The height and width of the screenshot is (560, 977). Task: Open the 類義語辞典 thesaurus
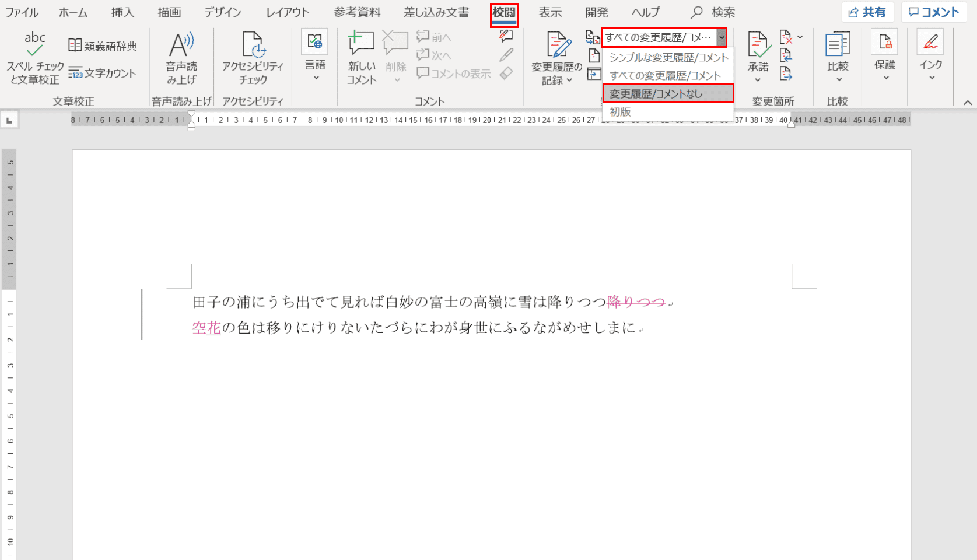(103, 45)
